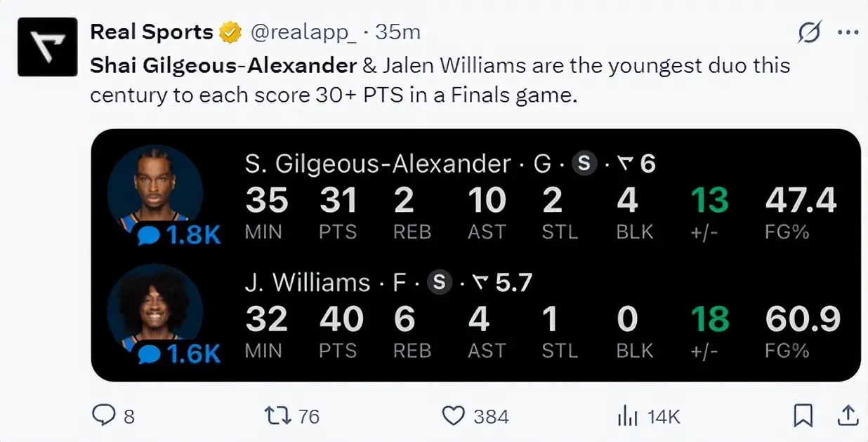
Task: Open the share tweet arrow icon
Action: pos(848,416)
